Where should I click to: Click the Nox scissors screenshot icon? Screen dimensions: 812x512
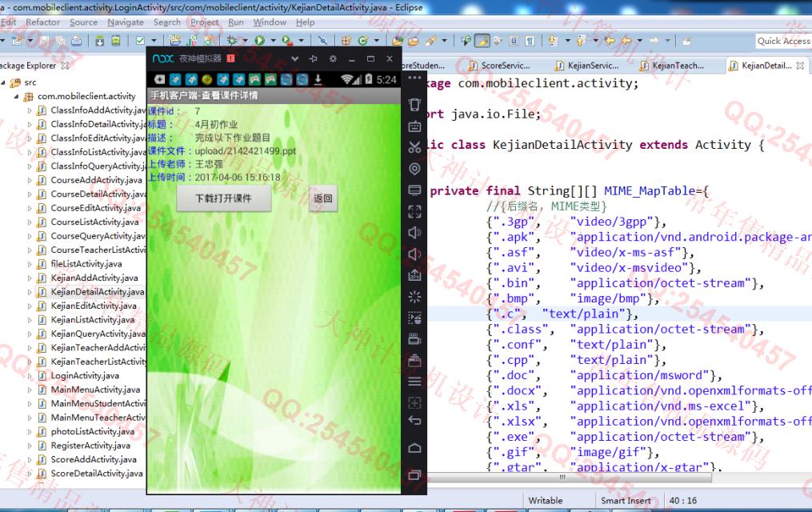point(414,147)
